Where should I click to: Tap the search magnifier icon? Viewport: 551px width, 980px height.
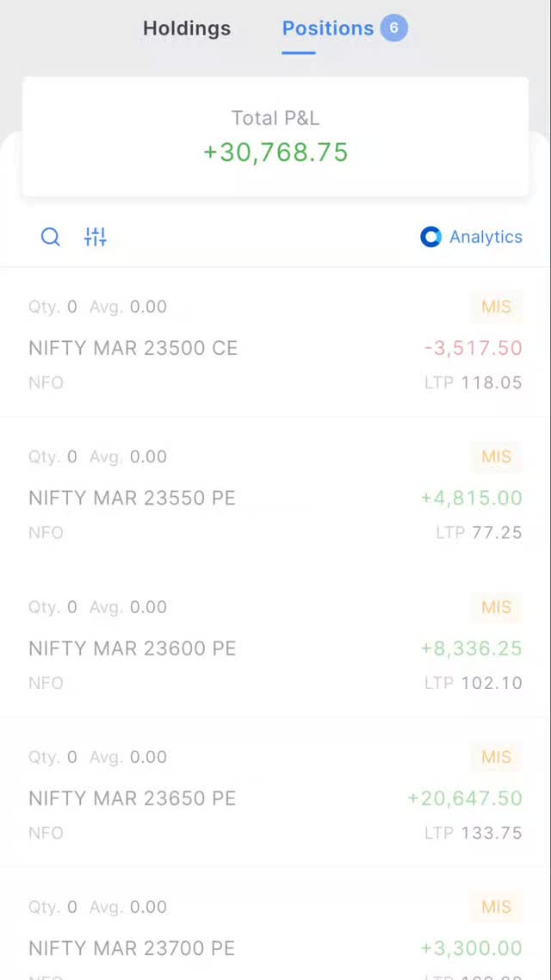(51, 237)
